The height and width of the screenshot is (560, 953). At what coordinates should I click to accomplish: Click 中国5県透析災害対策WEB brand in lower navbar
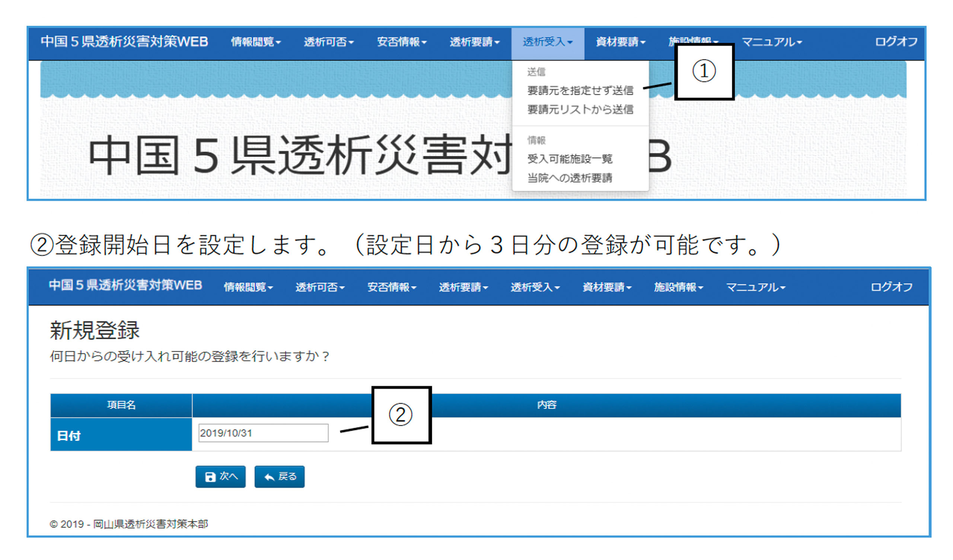(x=125, y=285)
